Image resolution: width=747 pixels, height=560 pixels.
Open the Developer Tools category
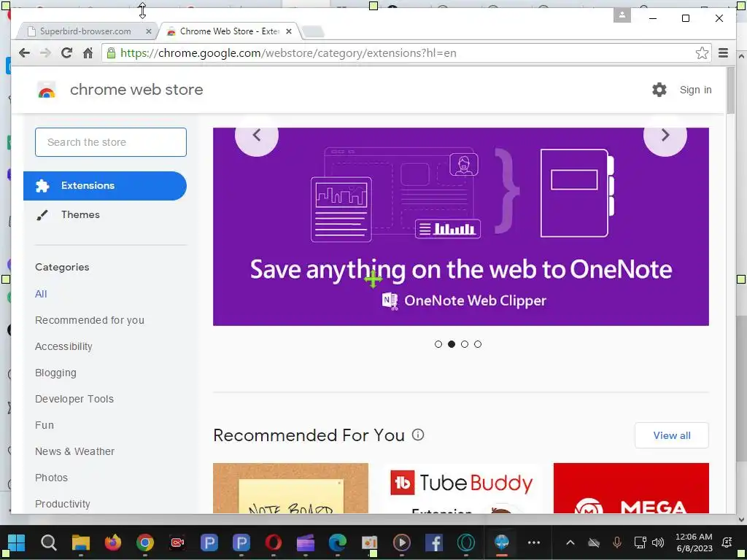[74, 399]
